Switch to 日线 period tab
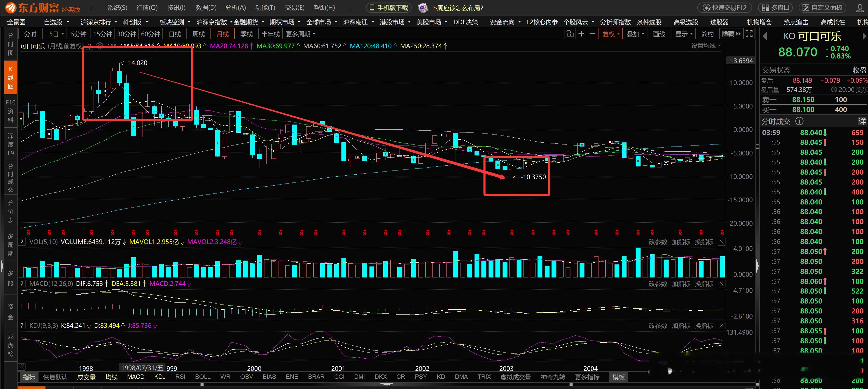The image size is (868, 389). pos(174,34)
